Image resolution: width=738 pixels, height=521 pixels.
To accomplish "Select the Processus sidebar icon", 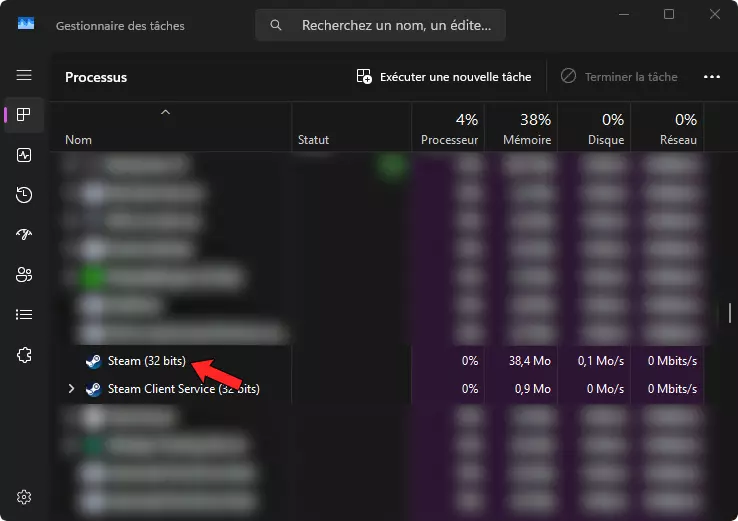I will pos(24,114).
